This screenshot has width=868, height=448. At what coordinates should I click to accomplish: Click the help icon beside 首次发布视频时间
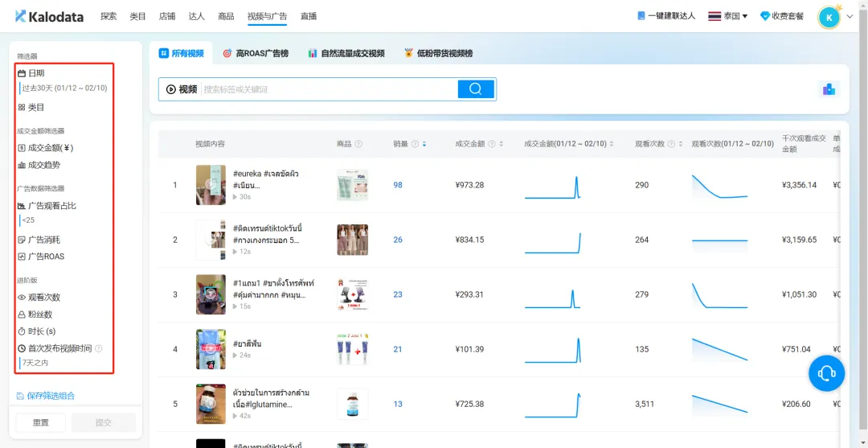tap(99, 349)
